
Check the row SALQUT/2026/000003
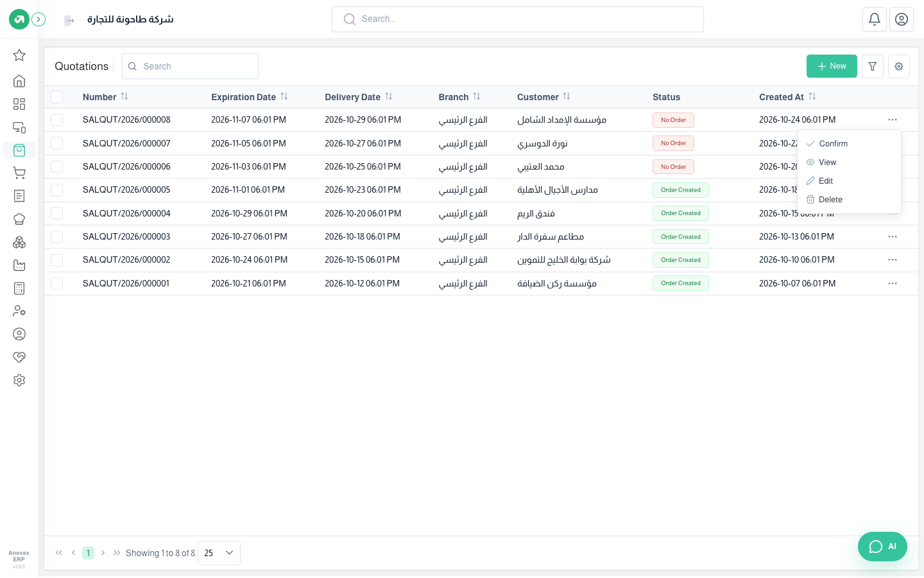[57, 237]
